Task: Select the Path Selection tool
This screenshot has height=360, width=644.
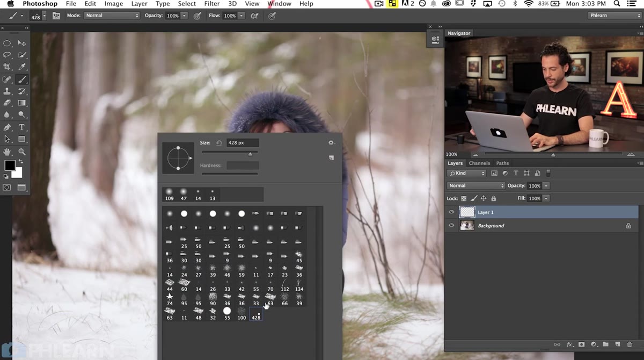Action: click(8, 139)
